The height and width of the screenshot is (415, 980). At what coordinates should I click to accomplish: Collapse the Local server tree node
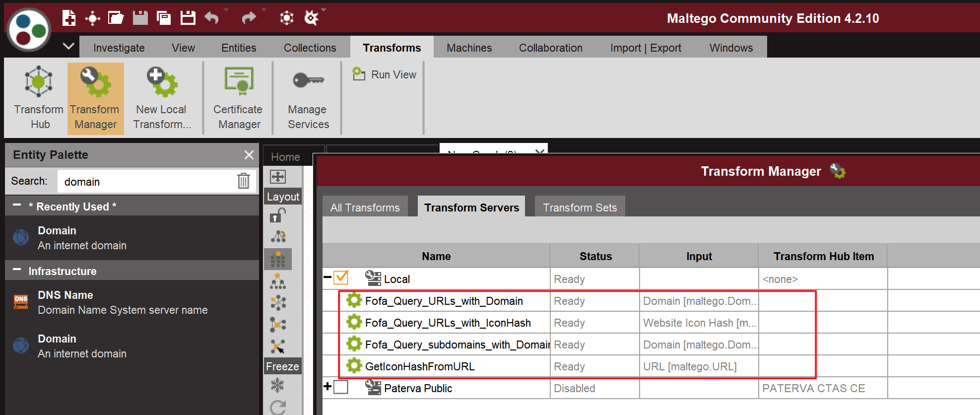(327, 277)
